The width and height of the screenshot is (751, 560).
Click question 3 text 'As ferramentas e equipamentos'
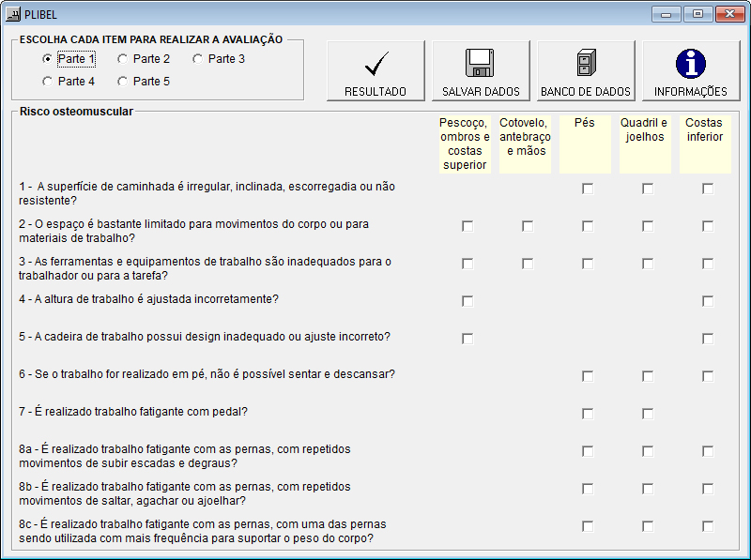click(117, 262)
